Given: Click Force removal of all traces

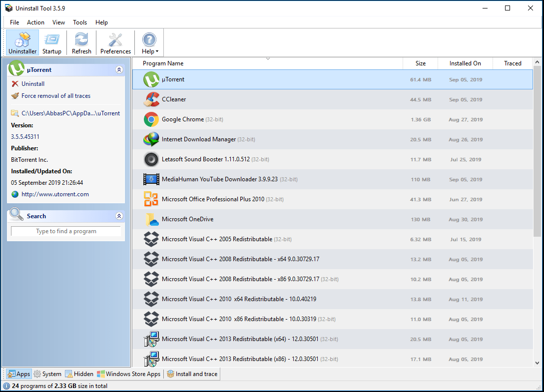Looking at the screenshot, I should point(55,96).
